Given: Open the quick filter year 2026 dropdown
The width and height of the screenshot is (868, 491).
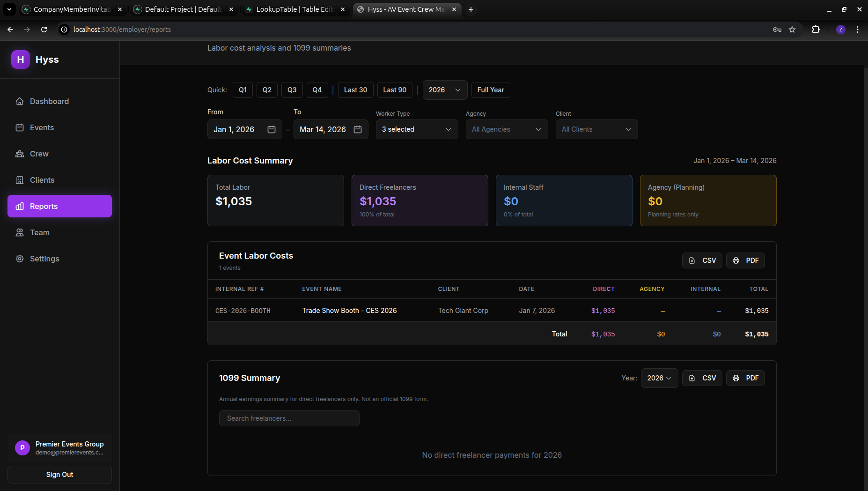Looking at the screenshot, I should coord(445,90).
